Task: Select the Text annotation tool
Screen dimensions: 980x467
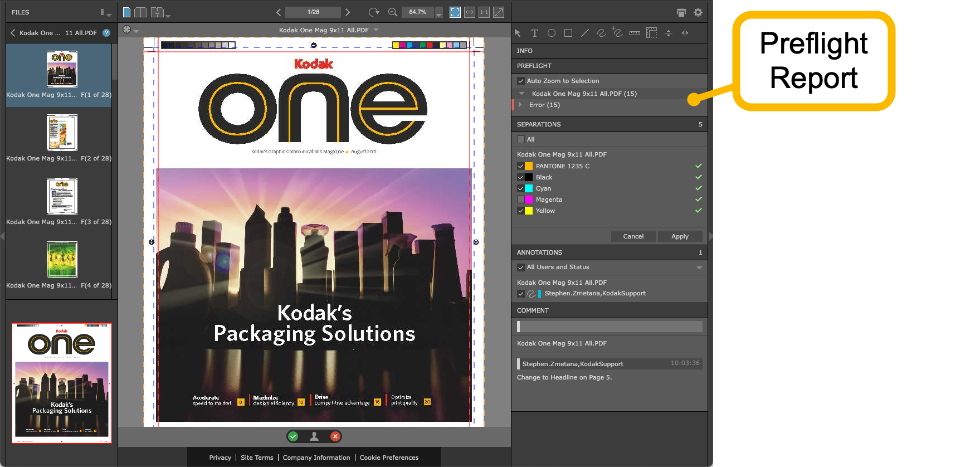Action: pyautogui.click(x=534, y=33)
